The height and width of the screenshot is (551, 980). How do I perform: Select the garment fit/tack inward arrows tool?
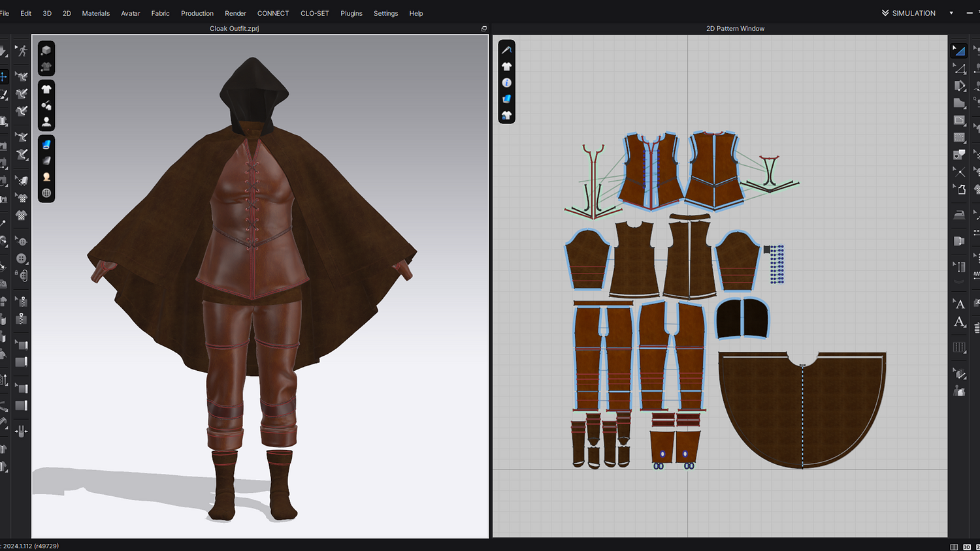point(22,432)
